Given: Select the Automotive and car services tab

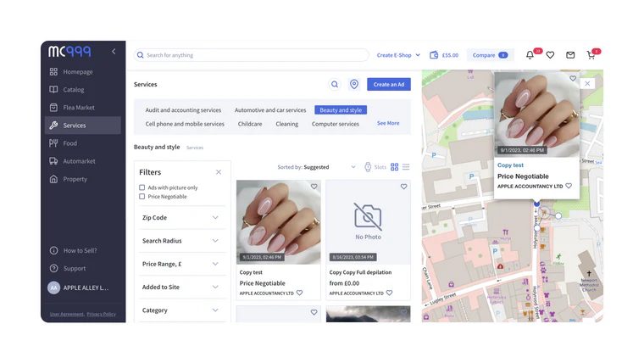Looking at the screenshot, I should click(270, 110).
